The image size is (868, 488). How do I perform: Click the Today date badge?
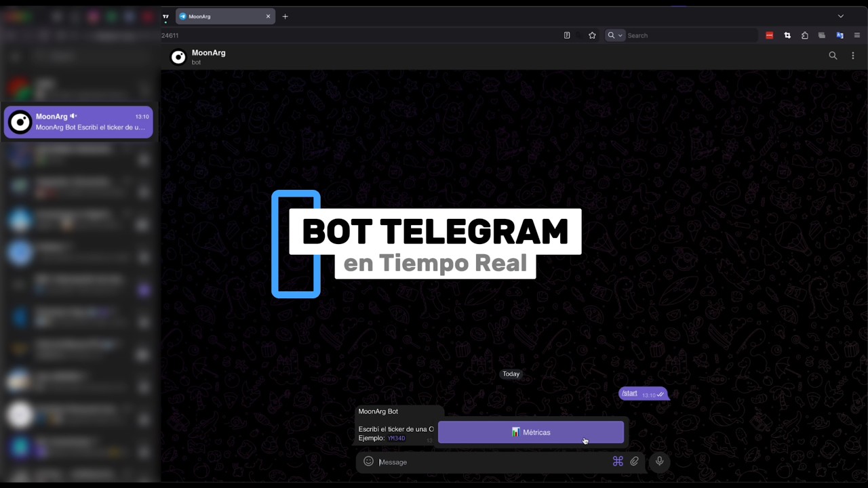(x=511, y=374)
